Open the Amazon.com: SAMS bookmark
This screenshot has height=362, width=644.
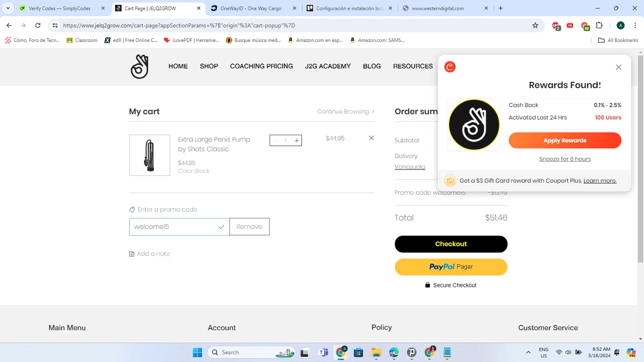(x=377, y=40)
